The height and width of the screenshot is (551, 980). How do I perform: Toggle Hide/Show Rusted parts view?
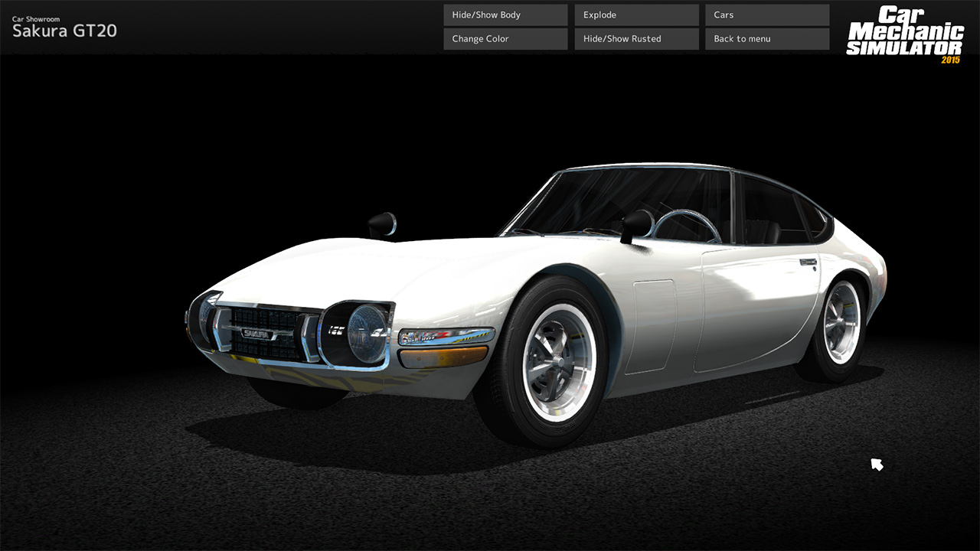636,38
